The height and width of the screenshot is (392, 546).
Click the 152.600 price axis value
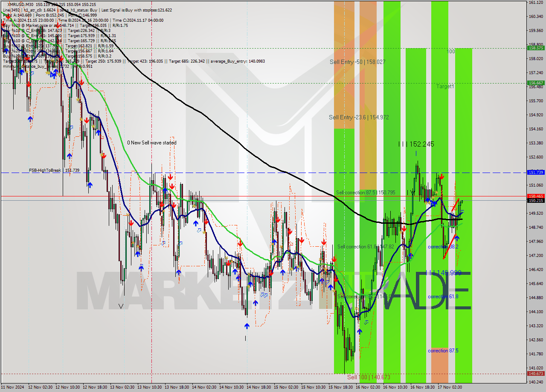[x=535, y=157]
